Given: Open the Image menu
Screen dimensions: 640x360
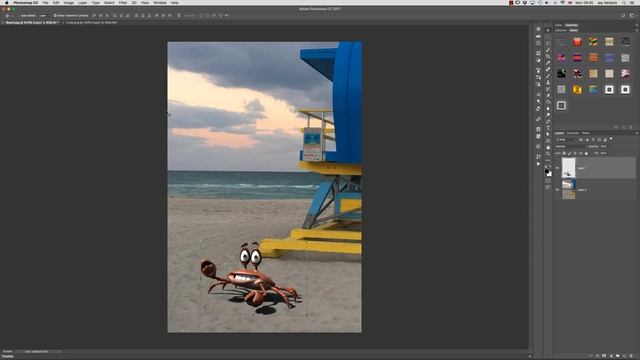Looking at the screenshot, I should (x=69, y=2).
